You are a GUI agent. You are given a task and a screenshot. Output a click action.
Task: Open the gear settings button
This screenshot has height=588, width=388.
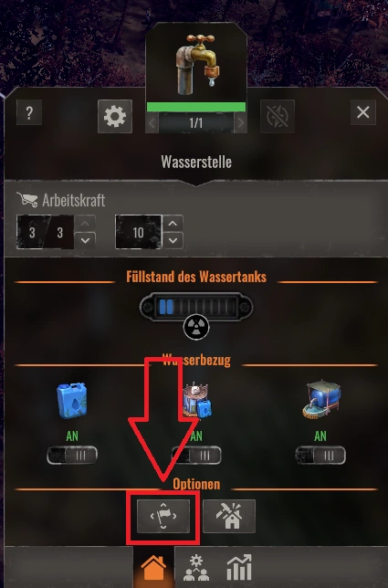pyautogui.click(x=115, y=116)
